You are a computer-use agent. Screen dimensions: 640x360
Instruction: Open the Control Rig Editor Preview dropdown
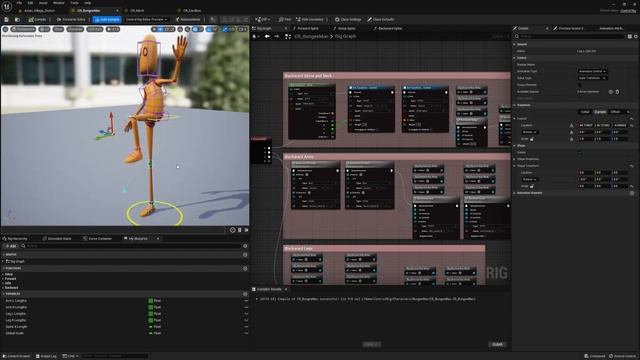[x=146, y=20]
